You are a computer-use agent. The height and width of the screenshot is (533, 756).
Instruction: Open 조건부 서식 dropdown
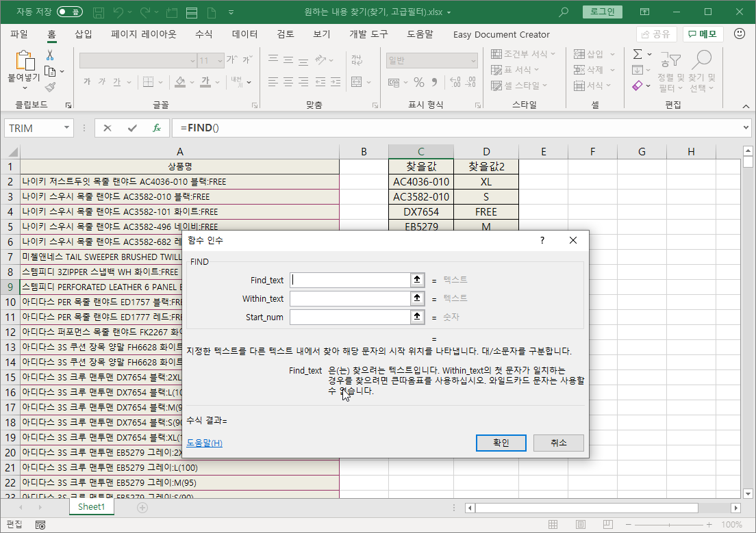523,54
